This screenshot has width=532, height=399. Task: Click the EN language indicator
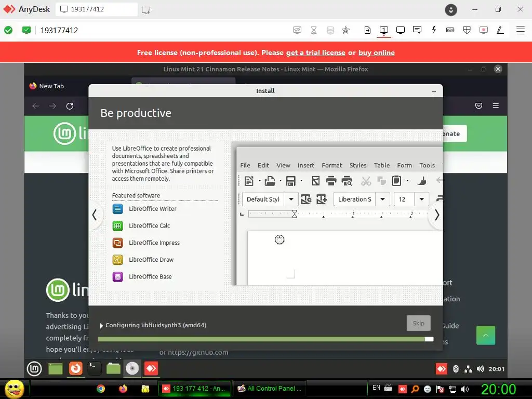[x=376, y=388]
